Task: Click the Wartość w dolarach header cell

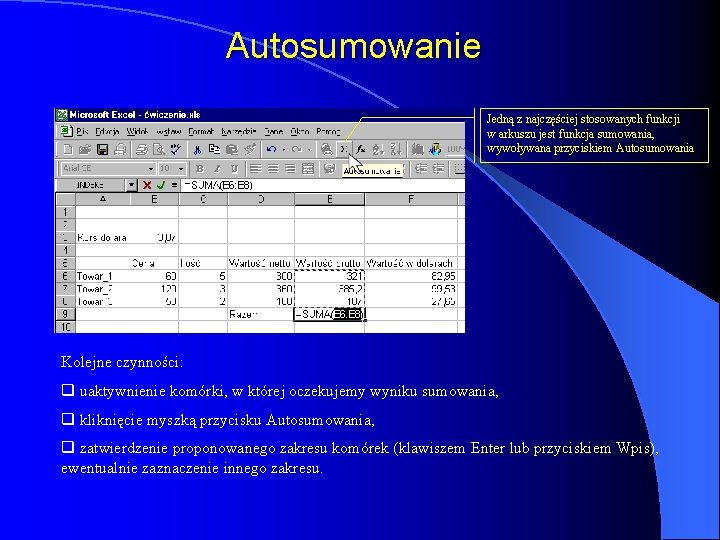Action: (411, 264)
